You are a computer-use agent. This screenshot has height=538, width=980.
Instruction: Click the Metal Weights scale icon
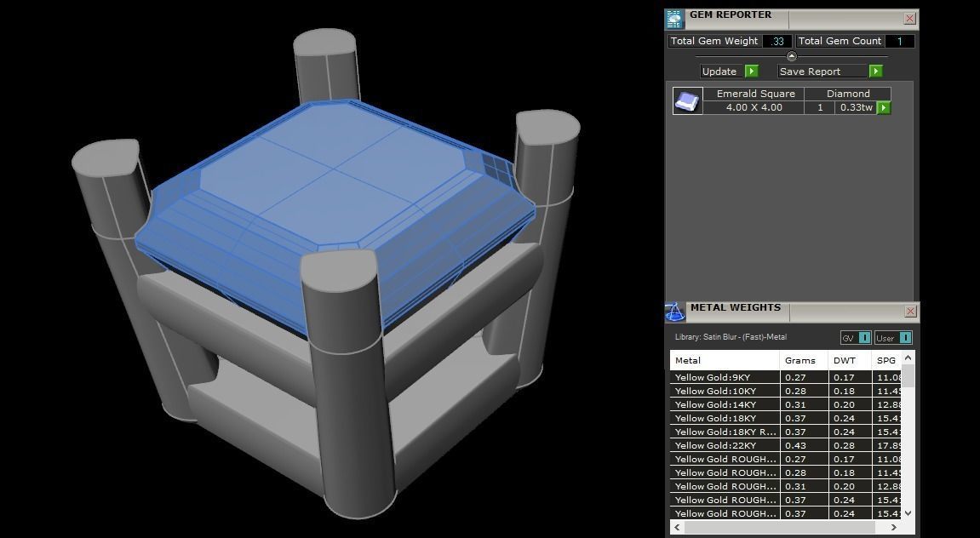click(x=675, y=312)
